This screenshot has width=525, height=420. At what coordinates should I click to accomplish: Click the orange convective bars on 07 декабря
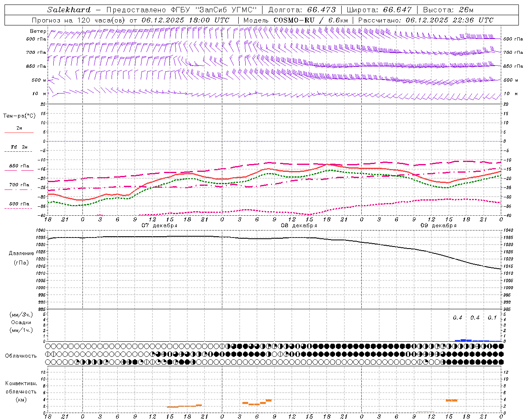coord(184,406)
